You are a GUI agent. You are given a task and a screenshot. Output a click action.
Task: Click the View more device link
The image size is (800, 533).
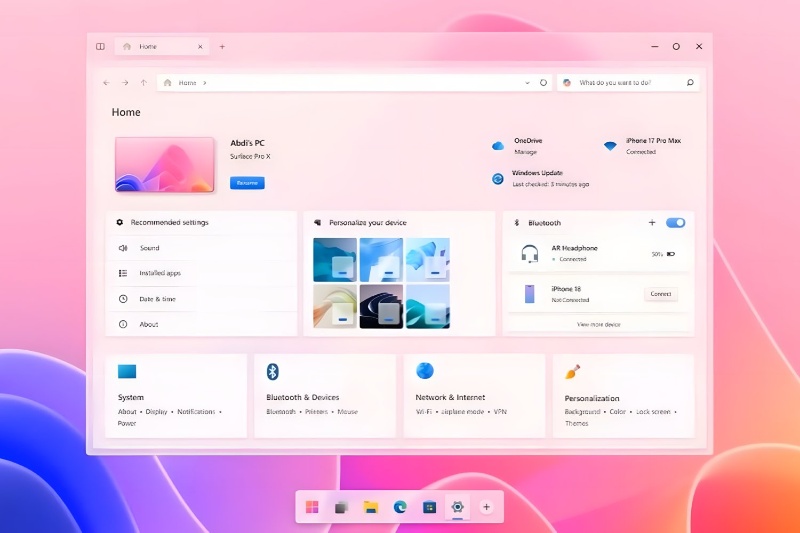click(598, 324)
